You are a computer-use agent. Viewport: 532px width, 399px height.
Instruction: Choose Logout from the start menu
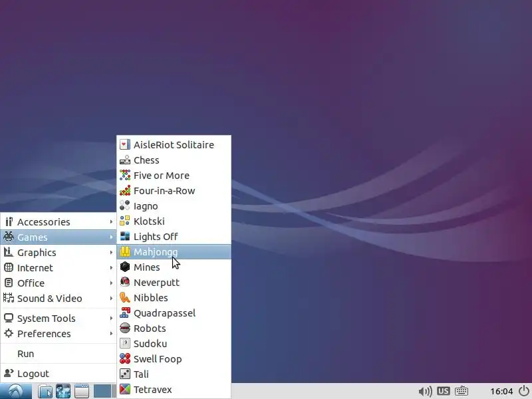pyautogui.click(x=59, y=374)
